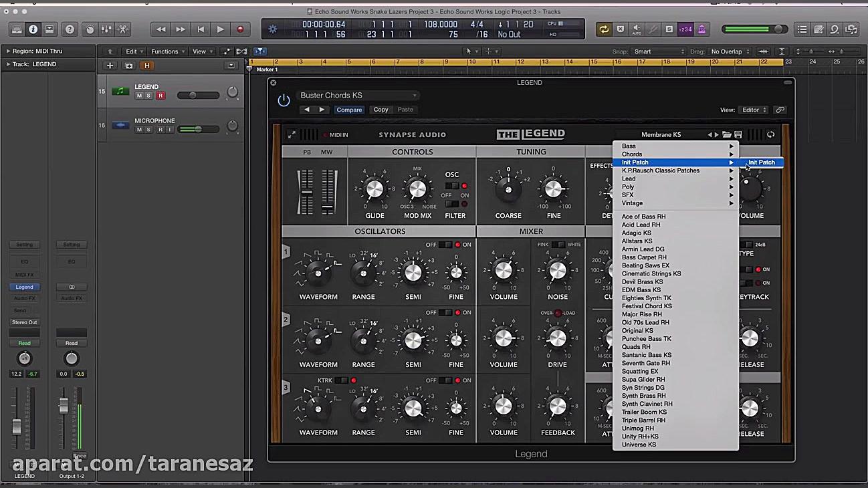This screenshot has width=868, height=488.
Task: Go to next plug-in setting arrow
Action: [x=322, y=110]
